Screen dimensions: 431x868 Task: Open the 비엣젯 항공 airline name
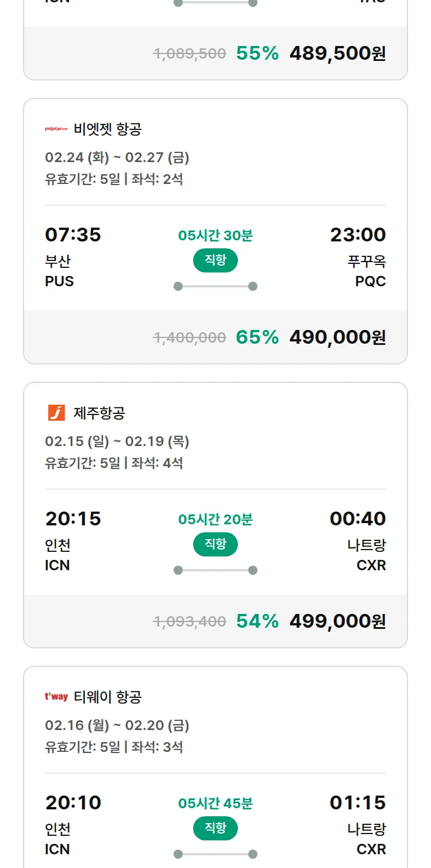click(x=107, y=129)
